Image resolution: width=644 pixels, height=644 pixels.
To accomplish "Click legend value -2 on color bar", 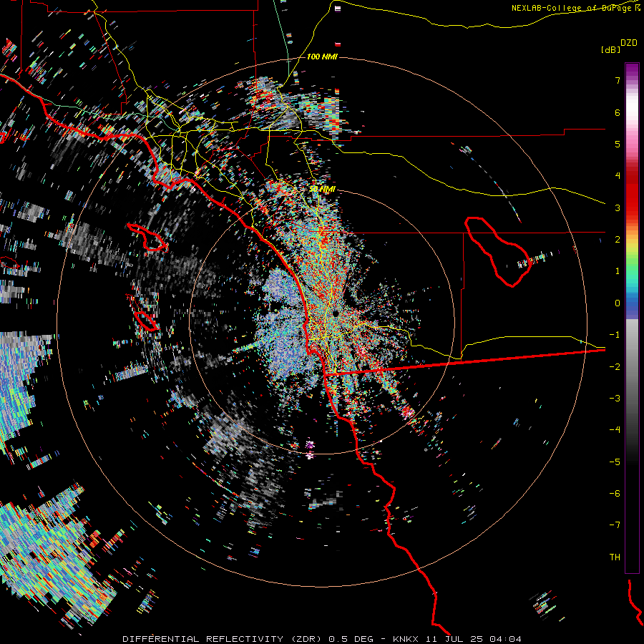I will tap(615, 367).
